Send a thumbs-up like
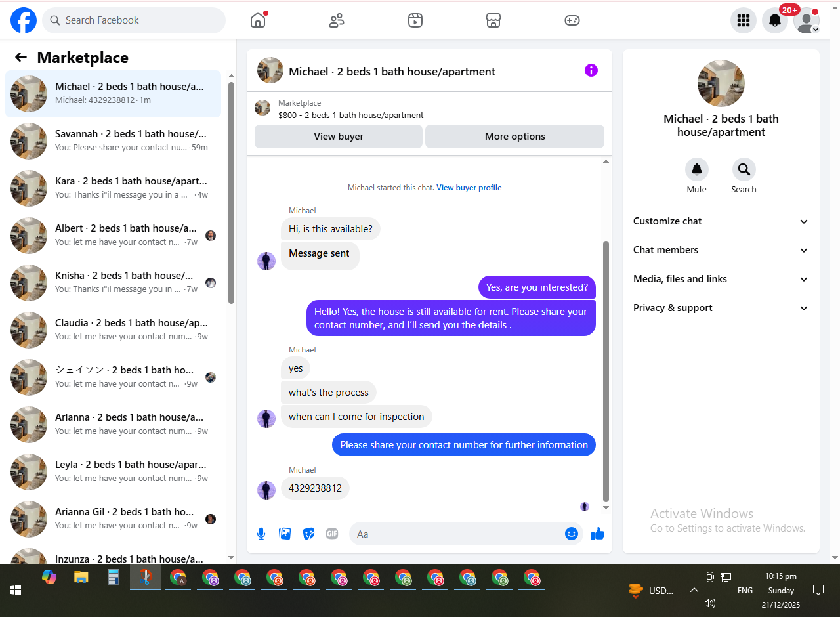840x617 pixels. (x=598, y=534)
